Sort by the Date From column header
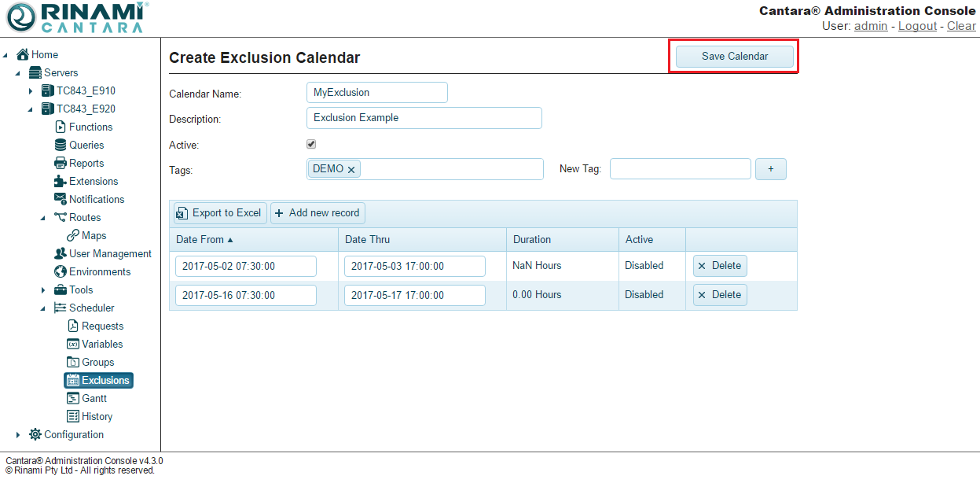Image resolution: width=980 pixels, height=483 pixels. coord(200,239)
